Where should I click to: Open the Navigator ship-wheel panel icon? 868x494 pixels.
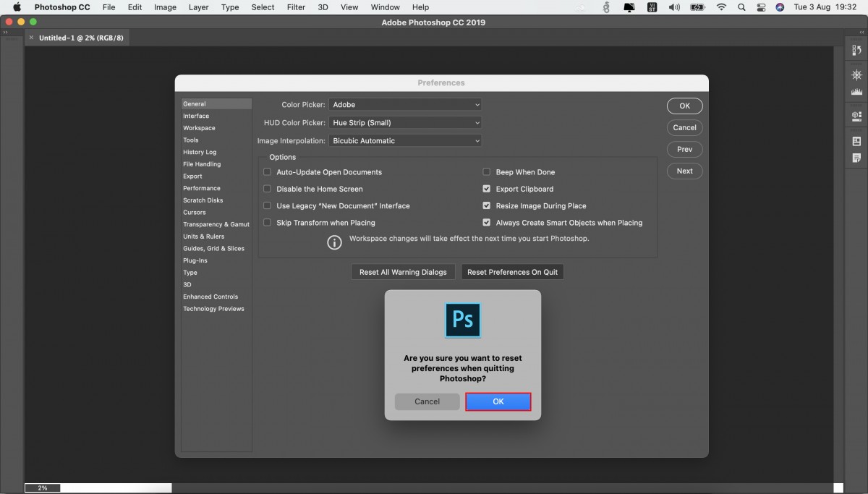point(856,75)
